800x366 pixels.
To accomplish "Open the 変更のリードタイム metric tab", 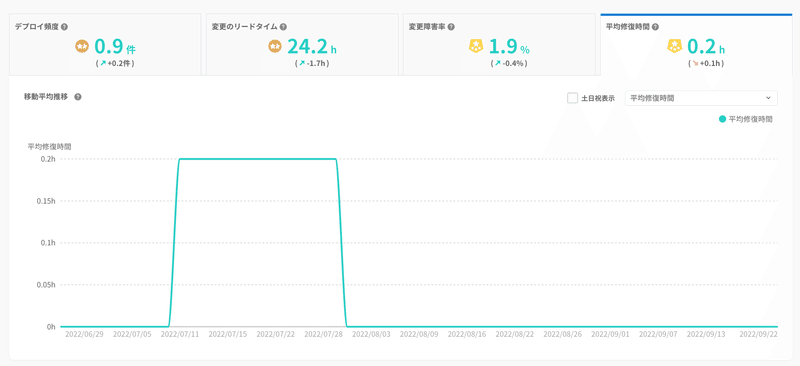I will [302, 44].
